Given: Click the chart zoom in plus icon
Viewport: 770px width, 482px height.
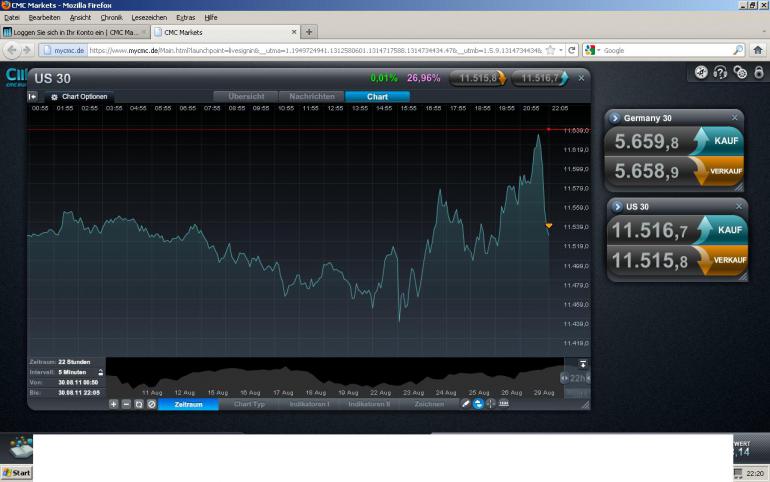Looking at the screenshot, I should click(113, 404).
